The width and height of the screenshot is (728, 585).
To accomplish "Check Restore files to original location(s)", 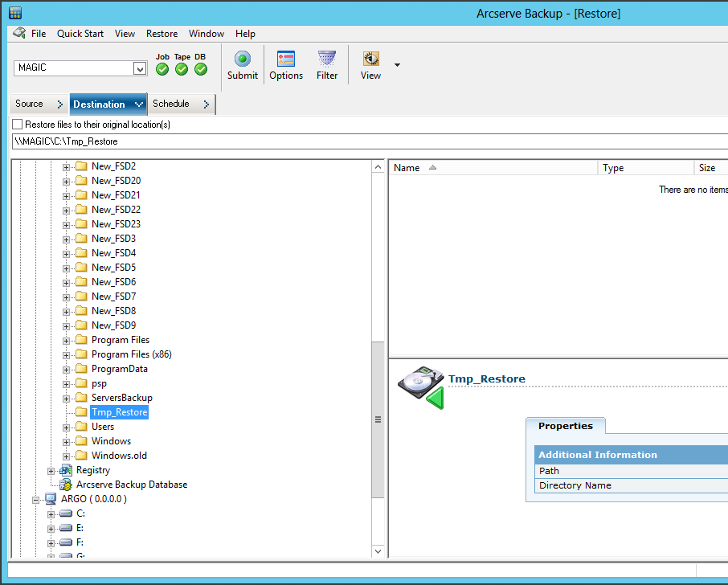I will [x=17, y=125].
